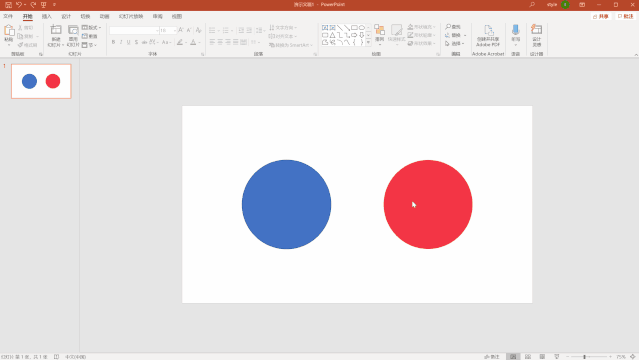Toggle Italic formatting
The height and width of the screenshot is (360, 639).
(121, 42)
